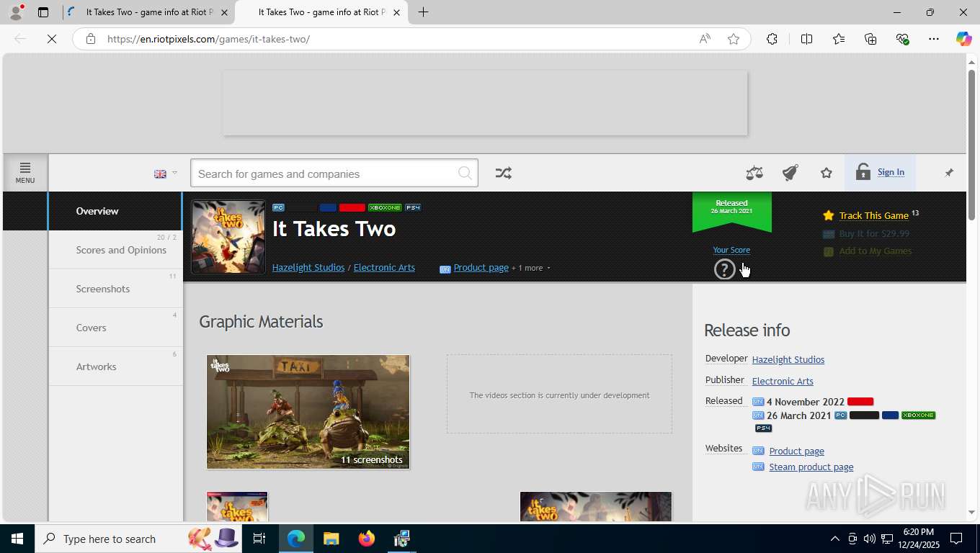Open Product page link under Websites
The width and height of the screenshot is (980, 553).
tap(796, 451)
